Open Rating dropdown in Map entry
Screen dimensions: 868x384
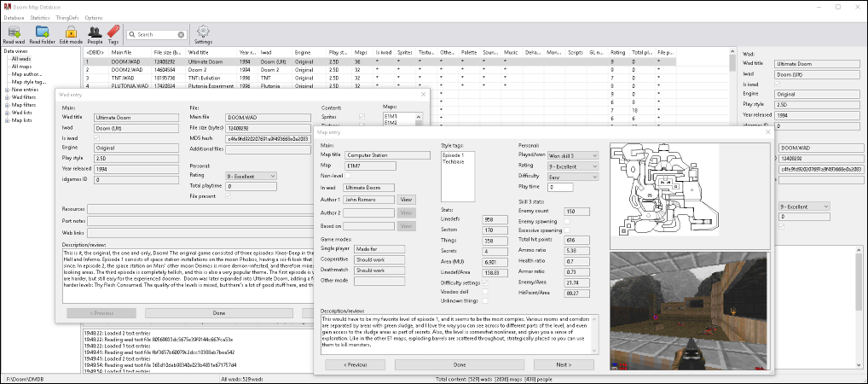point(573,166)
